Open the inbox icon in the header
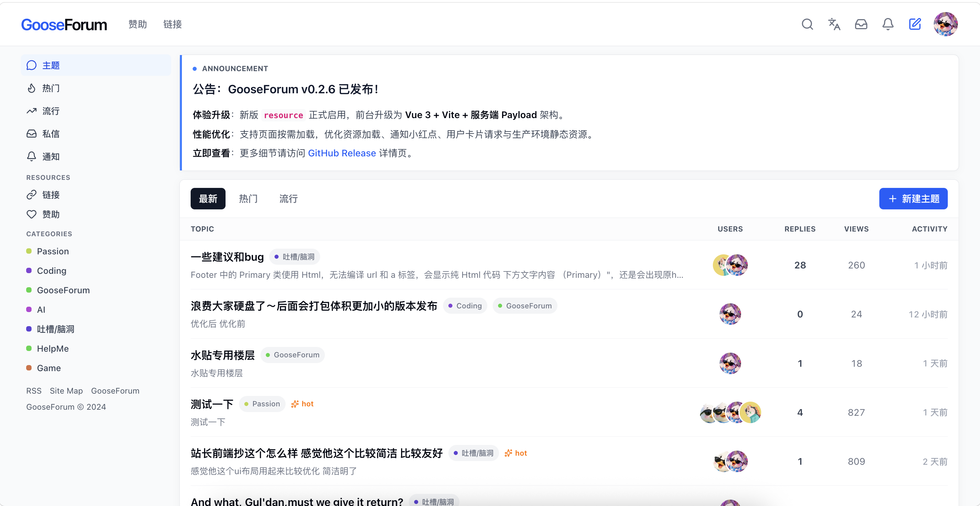The image size is (980, 506). pyautogui.click(x=861, y=24)
